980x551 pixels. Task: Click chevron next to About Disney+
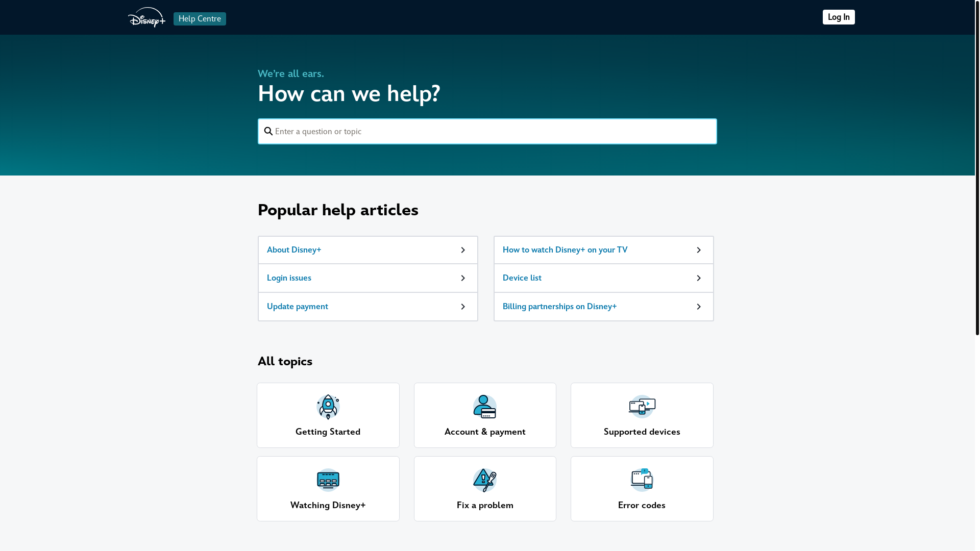tap(463, 250)
